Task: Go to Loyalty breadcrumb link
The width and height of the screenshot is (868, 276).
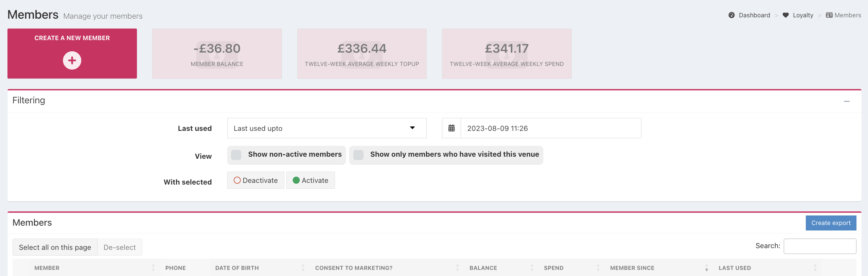Action: (803, 15)
